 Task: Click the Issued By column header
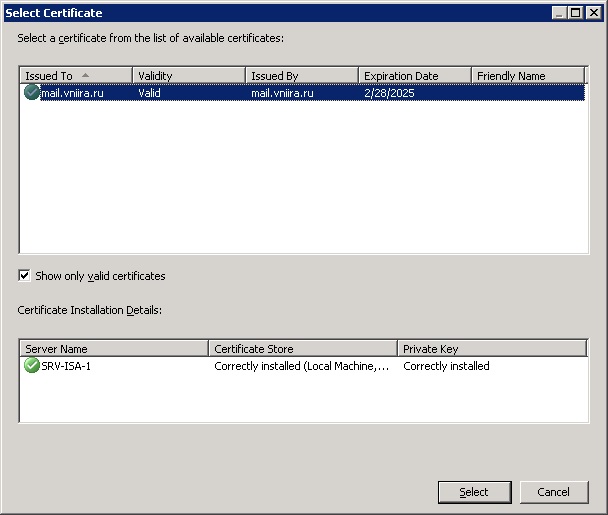301,76
